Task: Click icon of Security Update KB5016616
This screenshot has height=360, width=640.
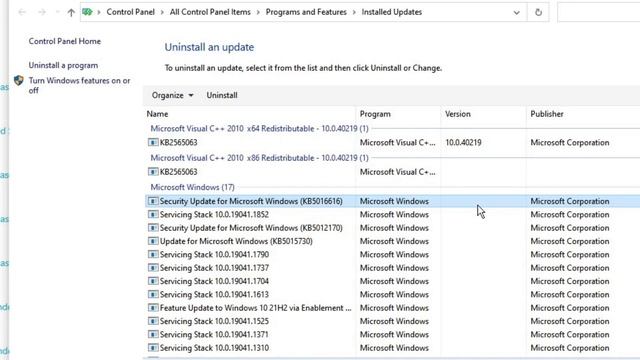Action: coord(153,201)
